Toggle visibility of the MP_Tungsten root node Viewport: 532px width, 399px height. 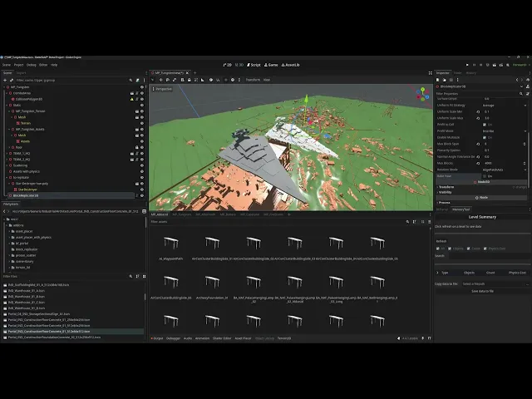click(x=142, y=87)
